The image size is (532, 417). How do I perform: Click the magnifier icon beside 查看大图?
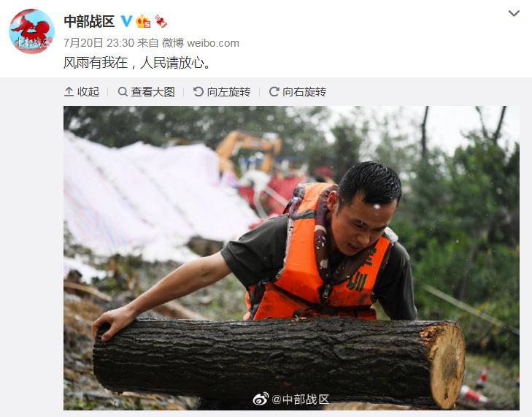[x=123, y=92]
